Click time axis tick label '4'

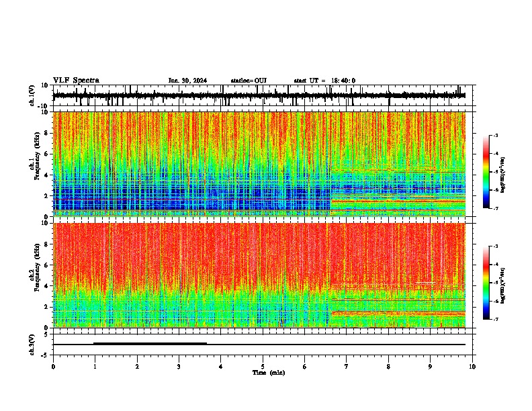click(x=221, y=367)
